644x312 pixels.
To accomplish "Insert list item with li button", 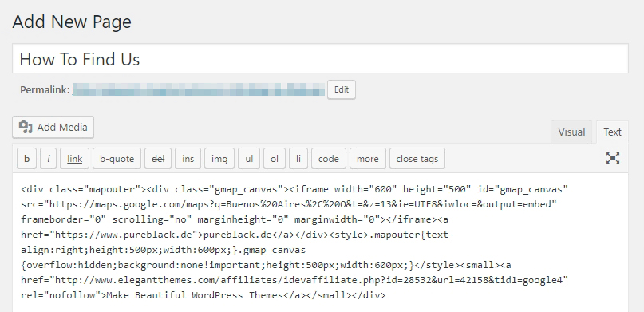I will pyautogui.click(x=298, y=159).
